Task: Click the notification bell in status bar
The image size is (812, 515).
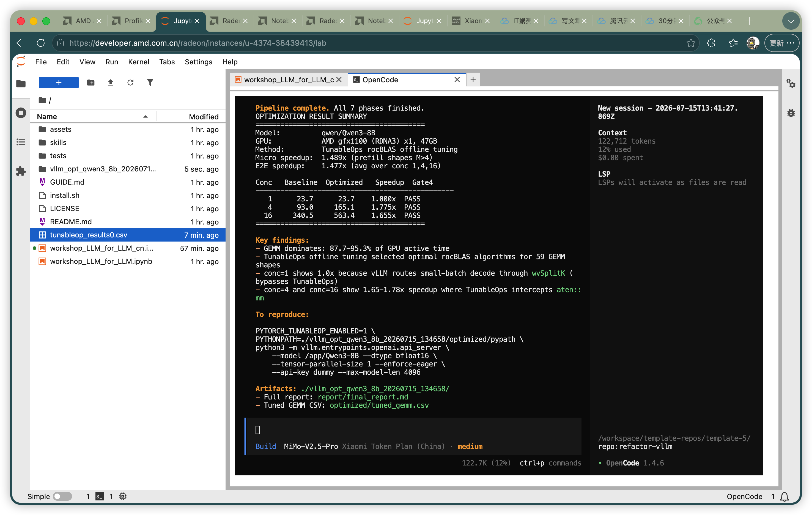Action: point(784,497)
